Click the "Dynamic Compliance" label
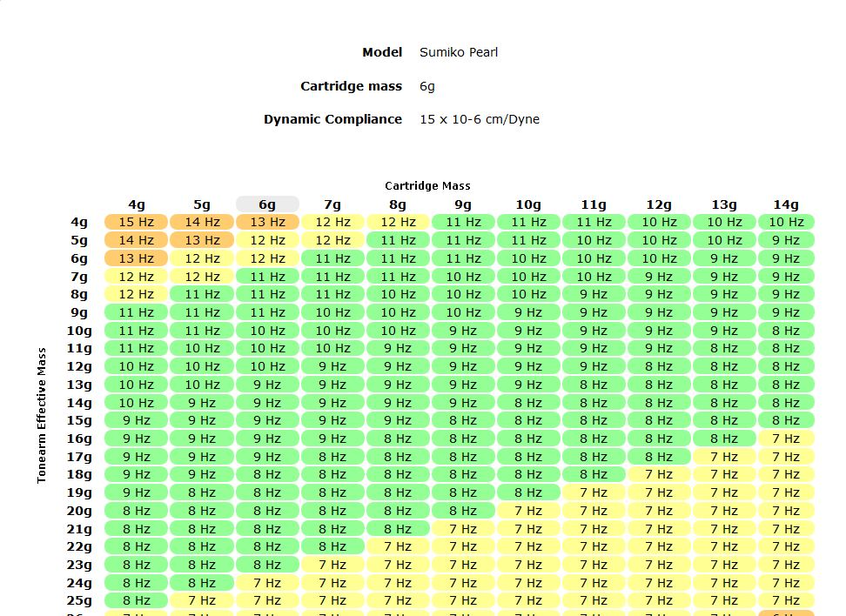Image resolution: width=846 pixels, height=616 pixels. point(332,119)
